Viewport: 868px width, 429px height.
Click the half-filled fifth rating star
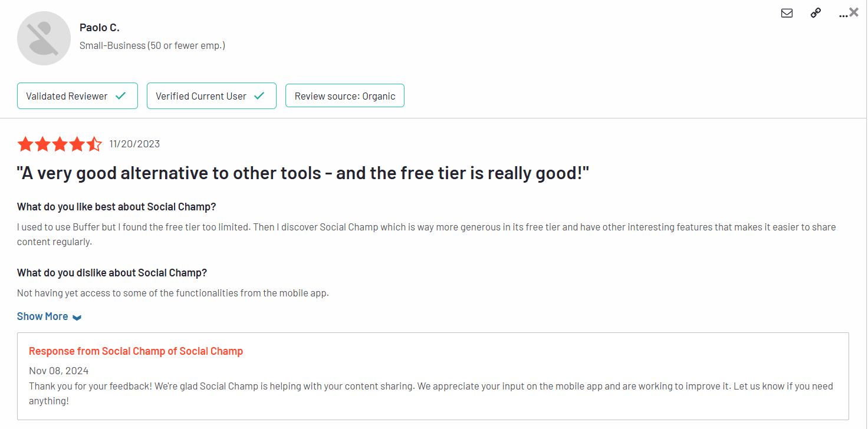[94, 144]
